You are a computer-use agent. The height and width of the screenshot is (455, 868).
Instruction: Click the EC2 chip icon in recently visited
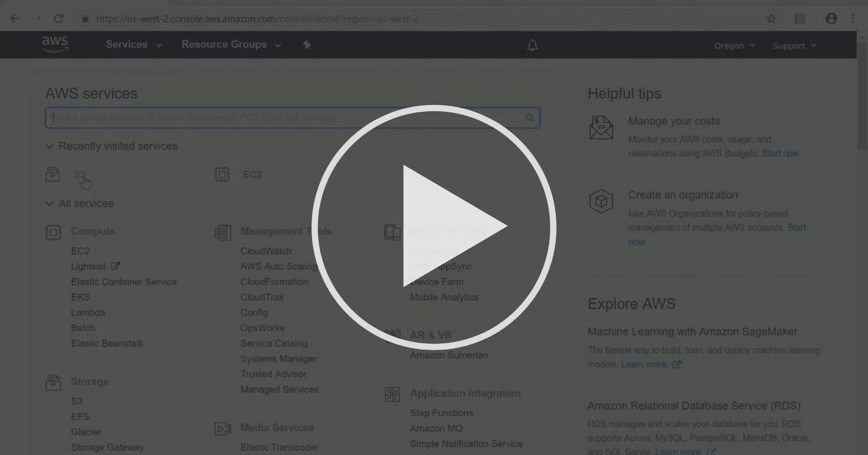click(222, 174)
